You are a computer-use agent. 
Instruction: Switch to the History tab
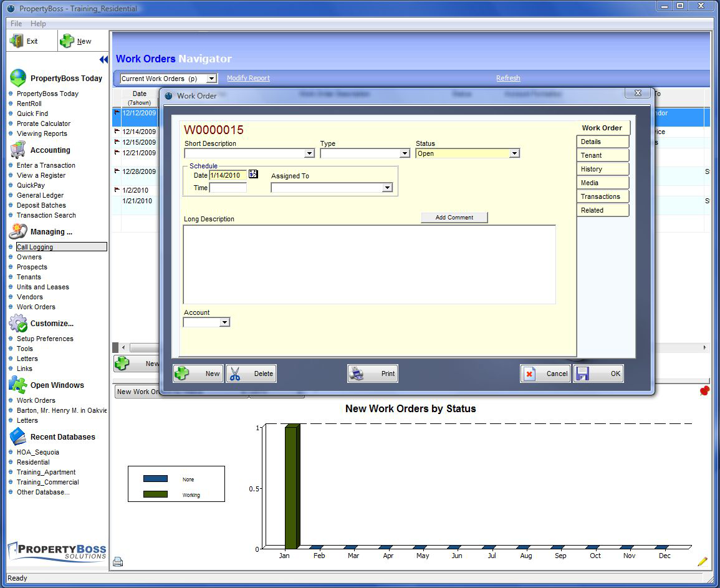[602, 169]
